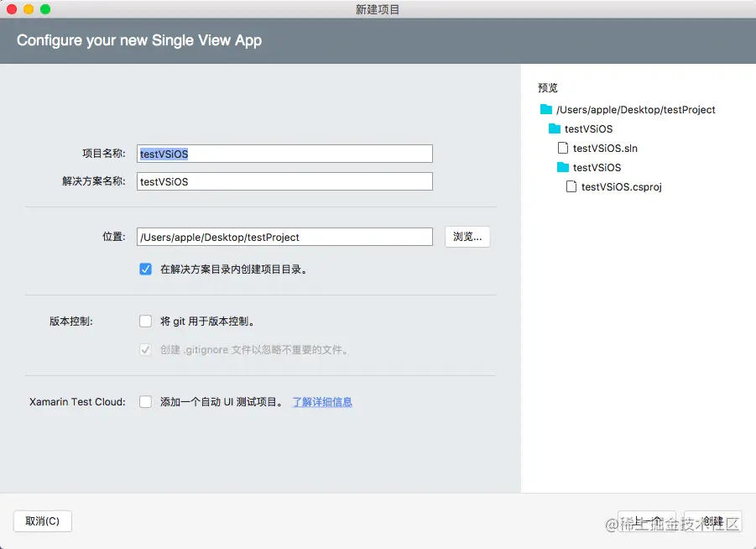Image resolution: width=756 pixels, height=549 pixels.
Task: Click the file icon of testVSiOS.sln
Action: pos(563,148)
